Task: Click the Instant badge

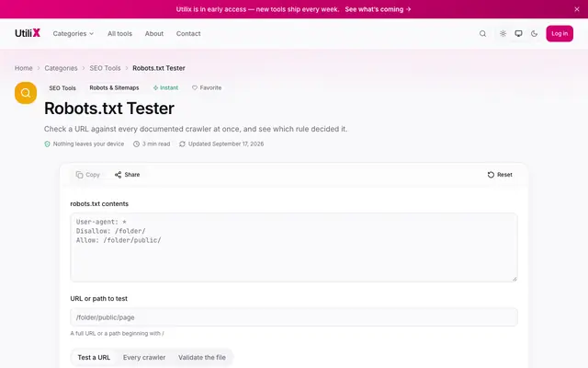Action: pos(165,88)
